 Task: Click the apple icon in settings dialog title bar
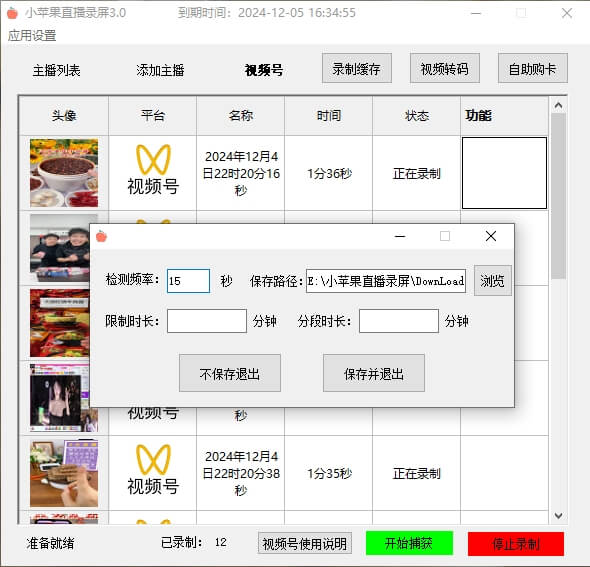point(102,236)
